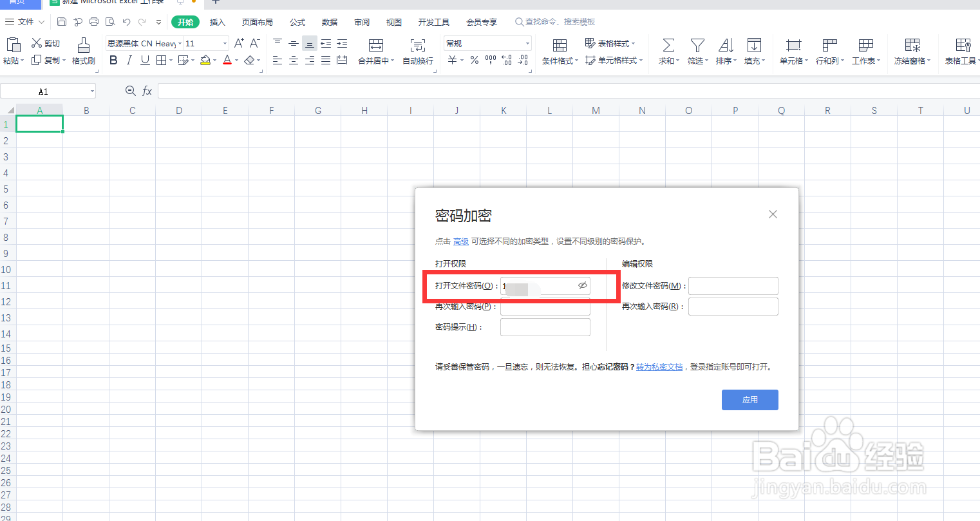Click Apply (应用) button in dialog
980x521 pixels.
(750, 400)
